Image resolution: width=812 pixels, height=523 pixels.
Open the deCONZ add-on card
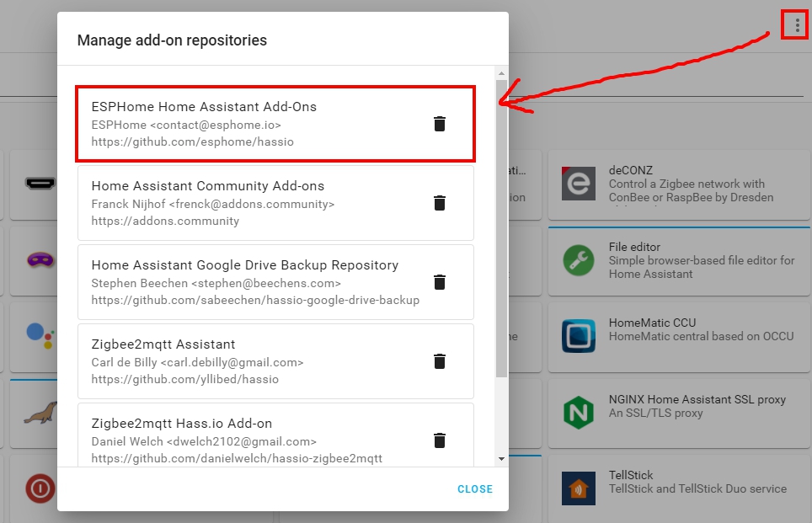[x=679, y=185]
